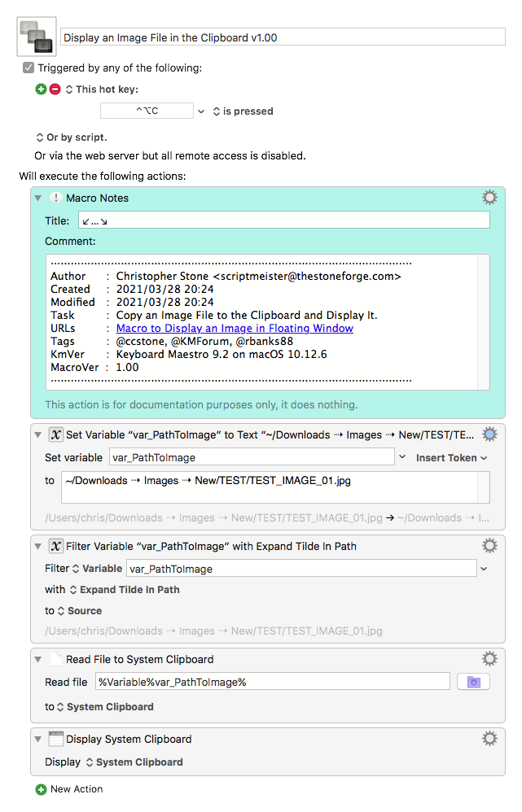Click the folder chooser button
Image resolution: width=522 pixels, height=812 pixels.
473,682
